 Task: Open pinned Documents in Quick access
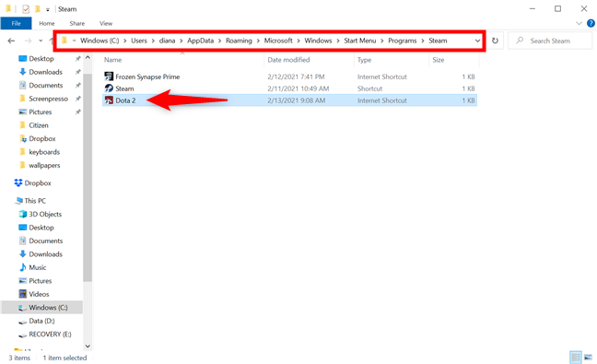pos(45,86)
